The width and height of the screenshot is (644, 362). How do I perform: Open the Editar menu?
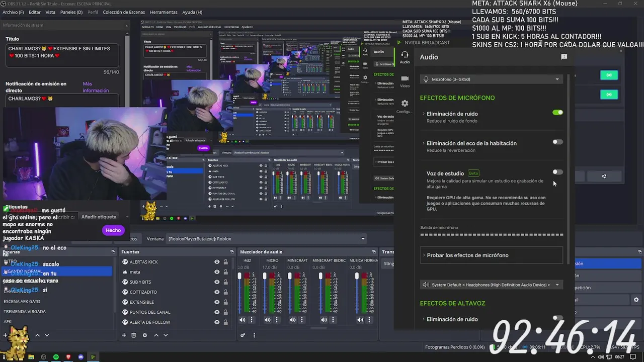pyautogui.click(x=35, y=12)
